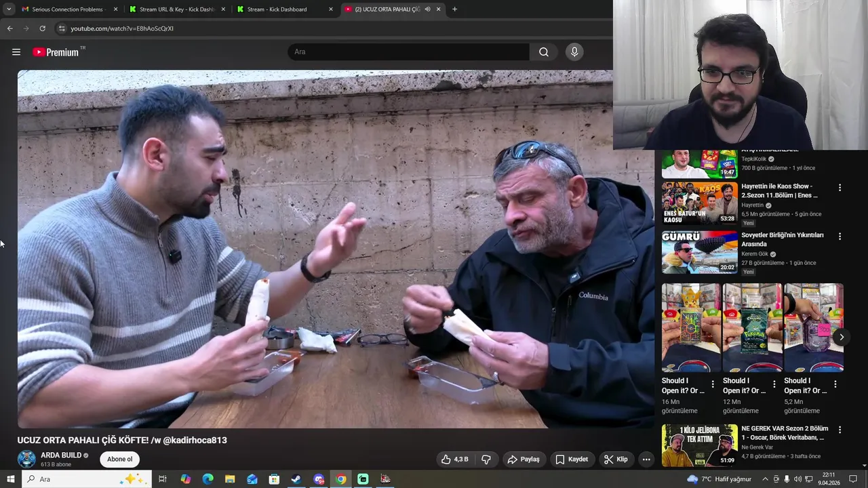Open options for NE GEREK VAR video

click(840, 430)
